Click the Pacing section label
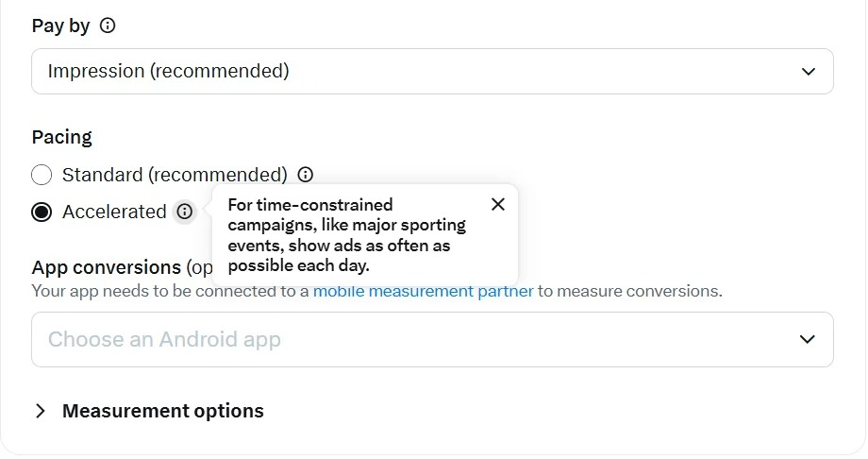 [x=62, y=137]
